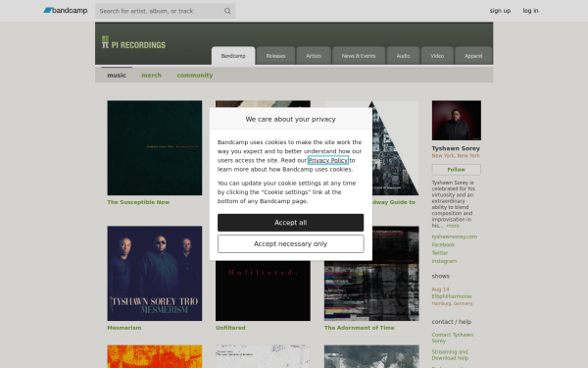
Task: Click The Adornment of Time title link
Action: [x=359, y=328]
